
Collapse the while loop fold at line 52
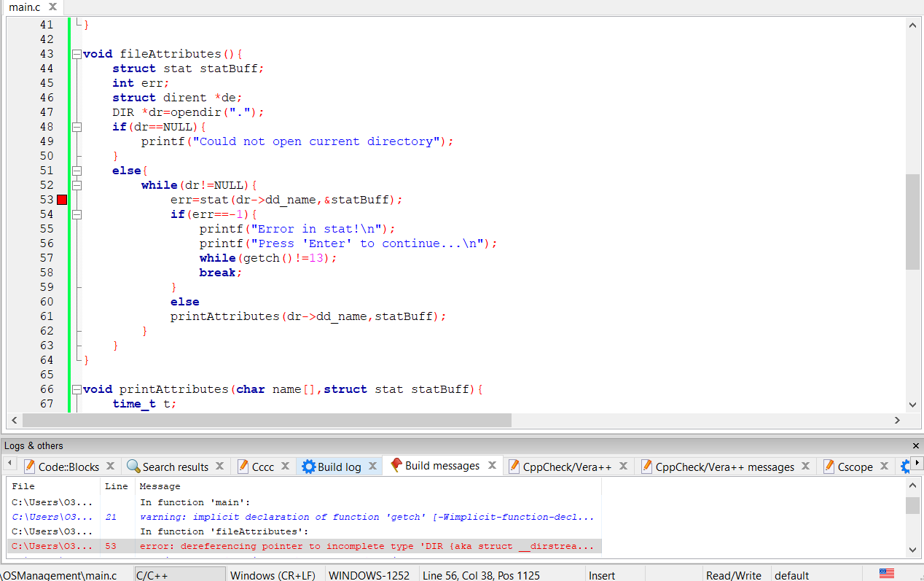coord(77,184)
